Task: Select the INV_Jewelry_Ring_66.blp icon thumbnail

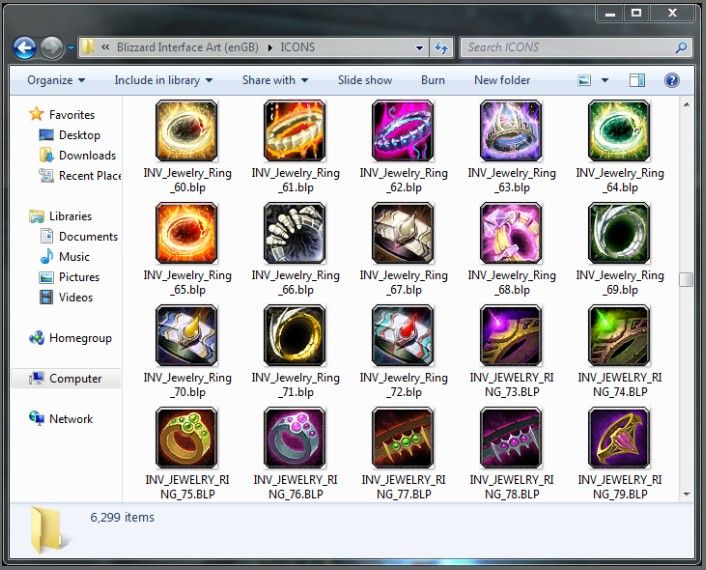Action: [x=294, y=233]
